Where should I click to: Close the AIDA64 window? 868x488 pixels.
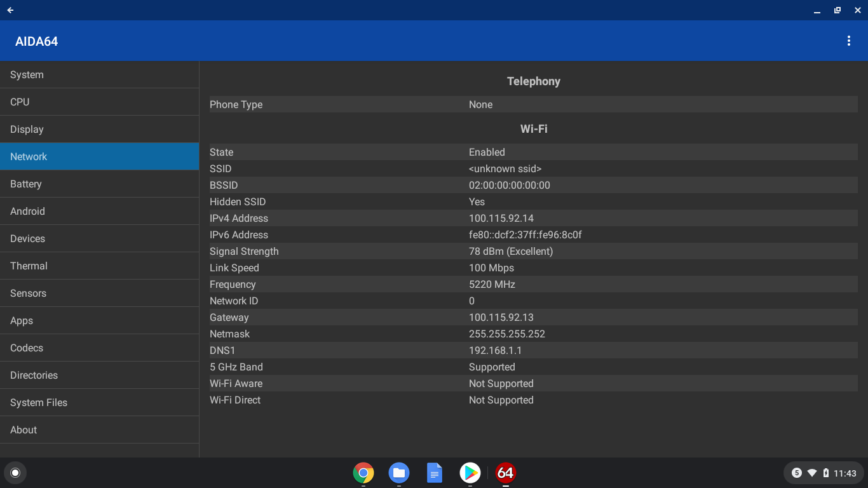coord(858,10)
